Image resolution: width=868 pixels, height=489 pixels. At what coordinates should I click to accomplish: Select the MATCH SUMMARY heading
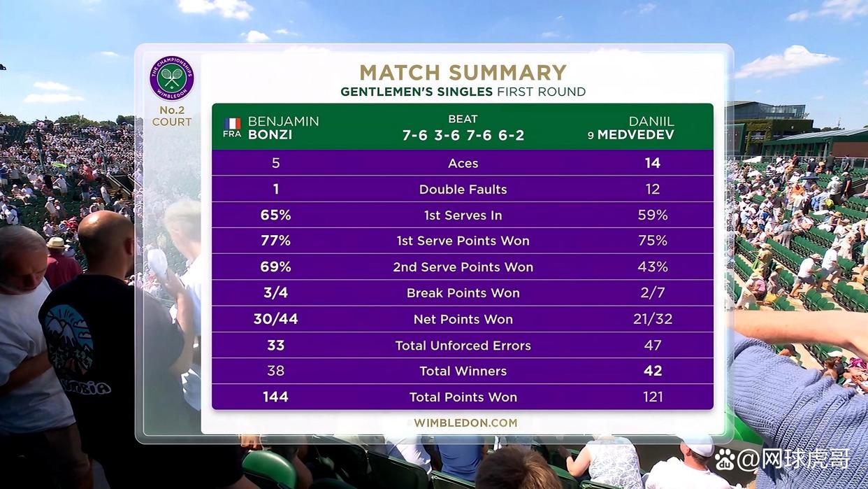[x=463, y=73]
